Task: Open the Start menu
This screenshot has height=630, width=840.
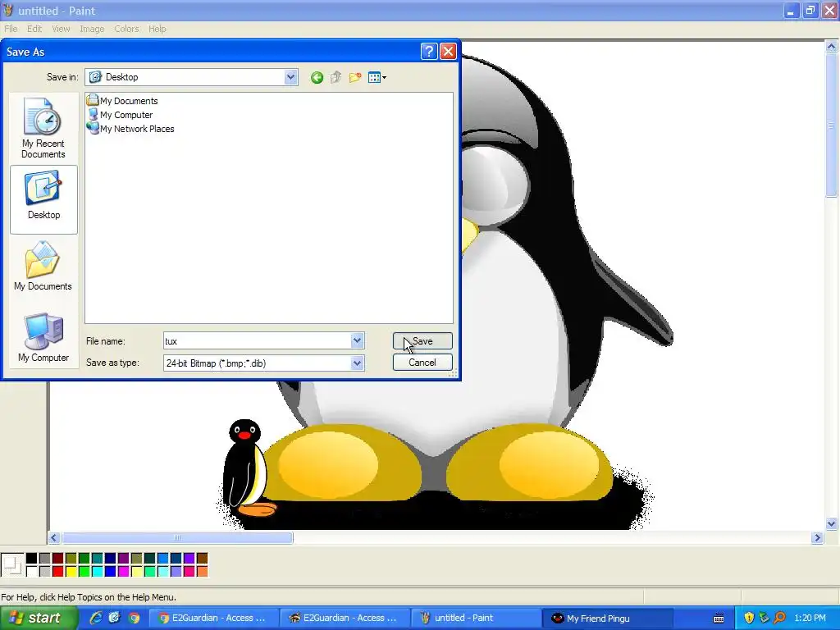Action: (x=38, y=618)
